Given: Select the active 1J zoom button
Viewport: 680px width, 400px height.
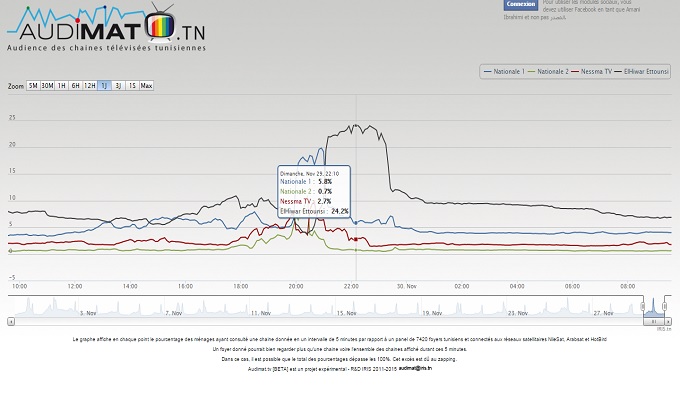Looking at the screenshot, I should tap(104, 86).
